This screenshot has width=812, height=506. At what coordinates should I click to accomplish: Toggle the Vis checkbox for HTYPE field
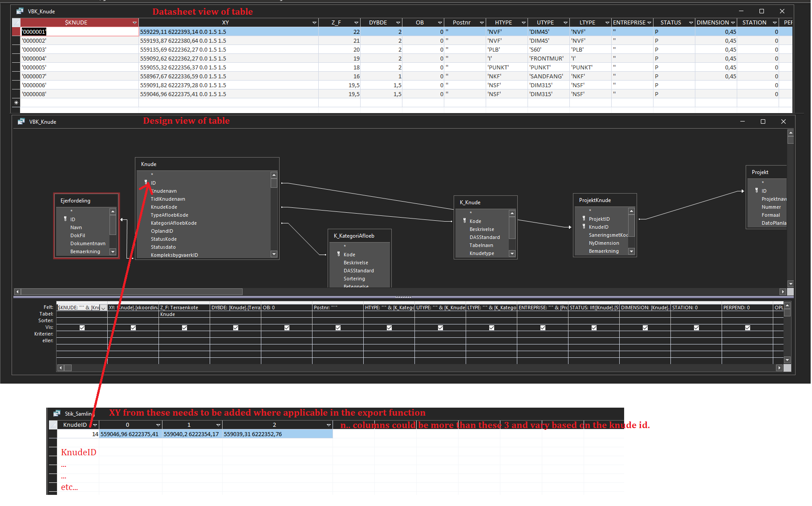click(389, 328)
